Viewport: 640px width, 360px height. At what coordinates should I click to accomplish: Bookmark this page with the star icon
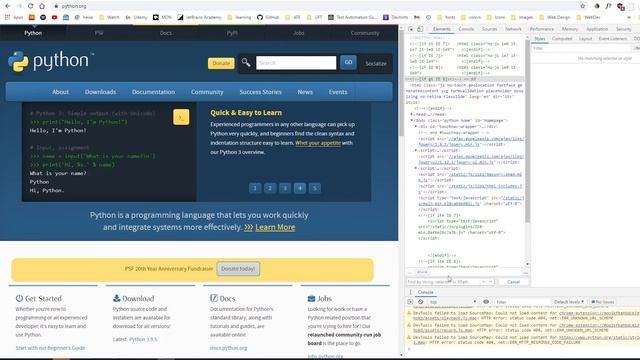pos(582,6)
